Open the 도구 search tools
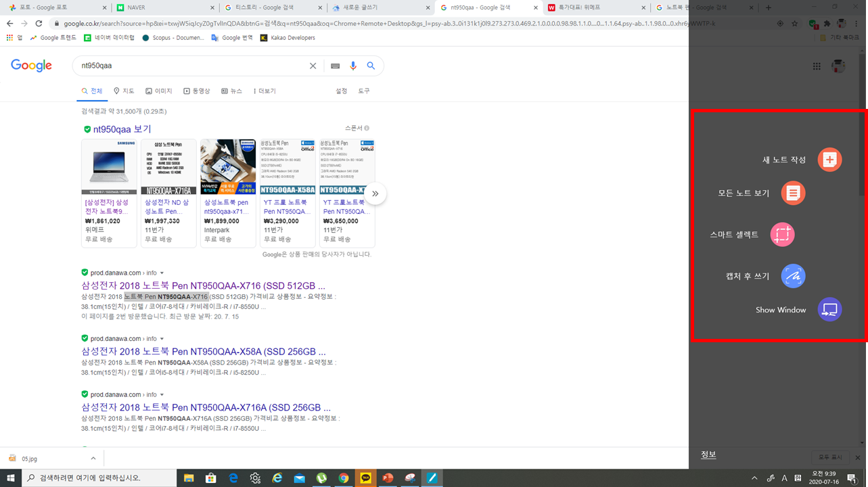This screenshot has width=868, height=487. [x=364, y=91]
